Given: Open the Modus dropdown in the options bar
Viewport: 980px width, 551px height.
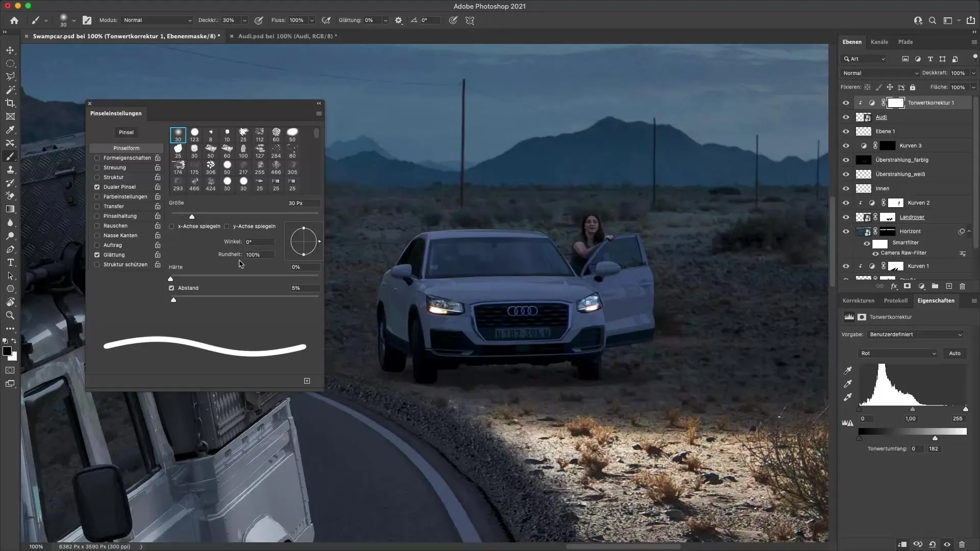Looking at the screenshot, I should pyautogui.click(x=157, y=20).
